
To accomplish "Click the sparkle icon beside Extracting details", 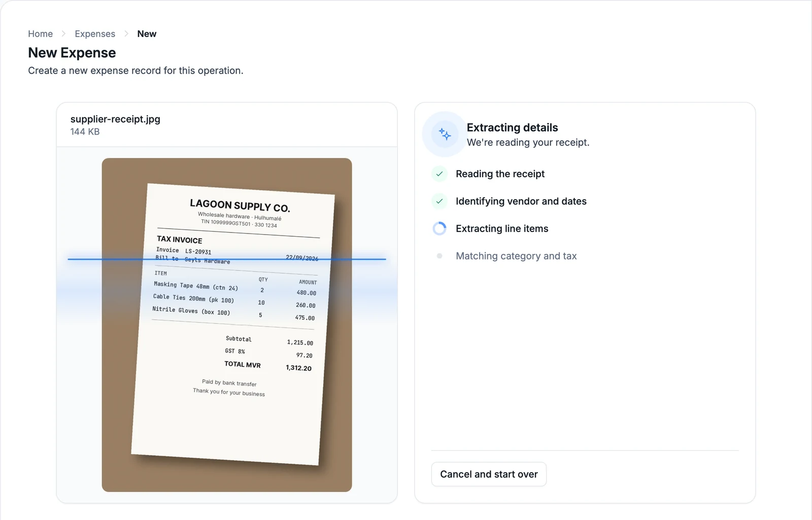I will click(445, 134).
